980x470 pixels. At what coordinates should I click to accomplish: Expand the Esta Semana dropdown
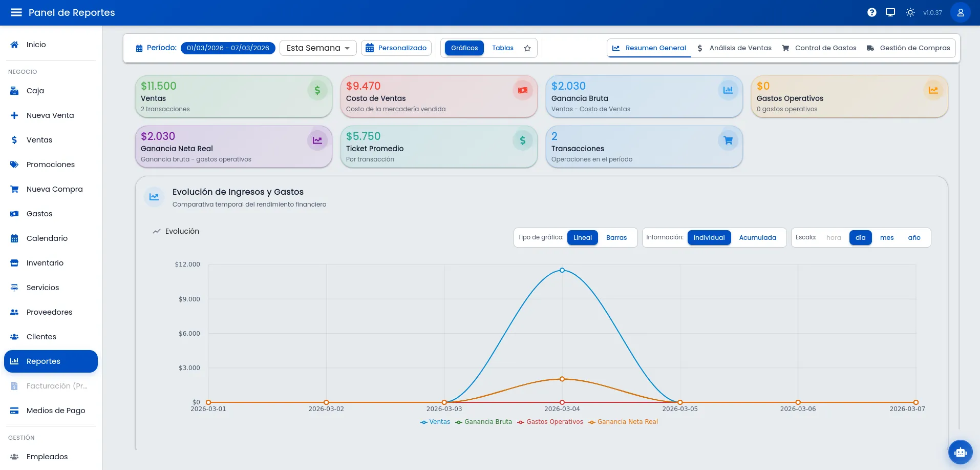tap(318, 48)
